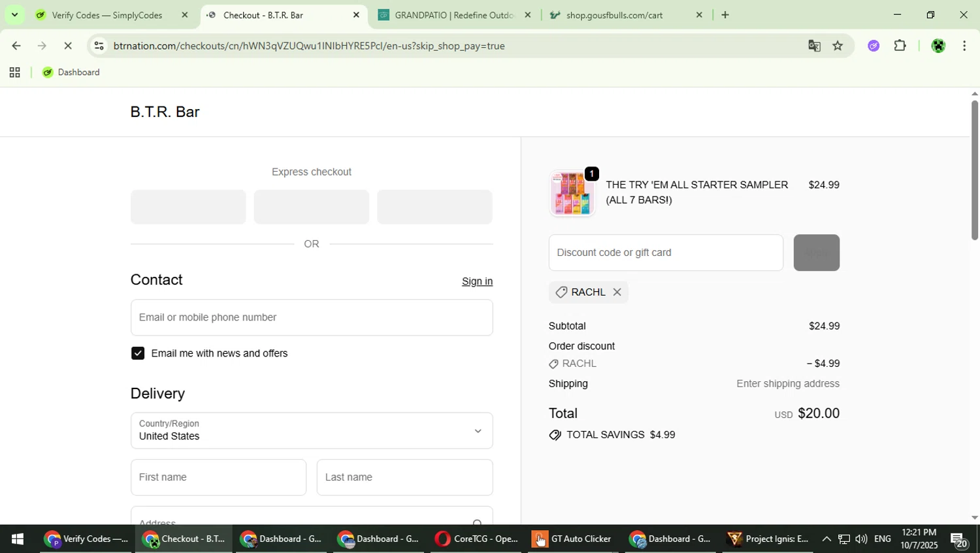
Task: Open volume control in system tray
Action: click(861, 539)
